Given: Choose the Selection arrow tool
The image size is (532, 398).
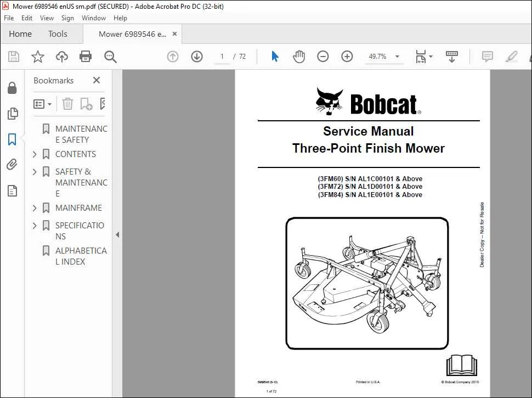Looking at the screenshot, I should click(275, 57).
